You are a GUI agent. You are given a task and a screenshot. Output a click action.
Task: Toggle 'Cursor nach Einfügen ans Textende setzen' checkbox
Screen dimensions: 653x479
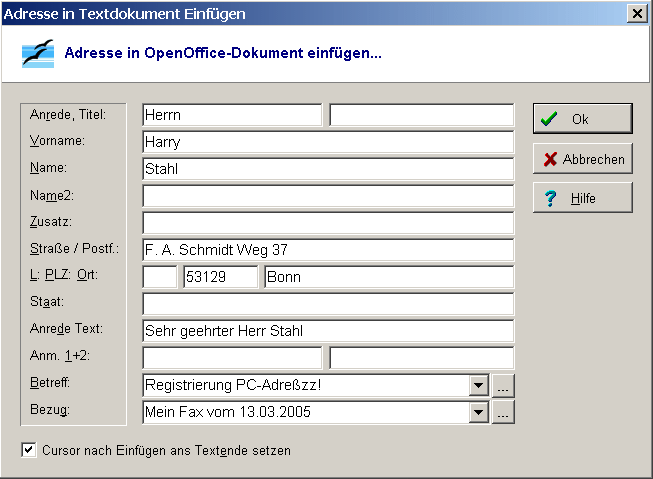pos(28,450)
